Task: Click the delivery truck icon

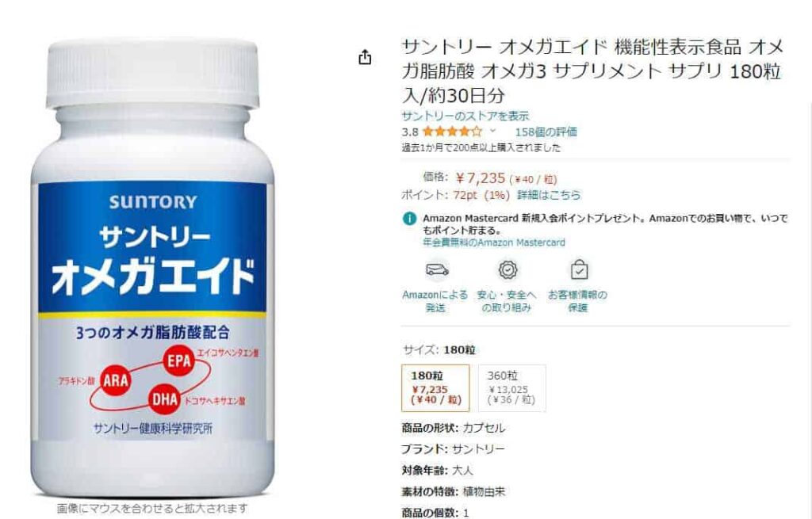Action: click(437, 269)
